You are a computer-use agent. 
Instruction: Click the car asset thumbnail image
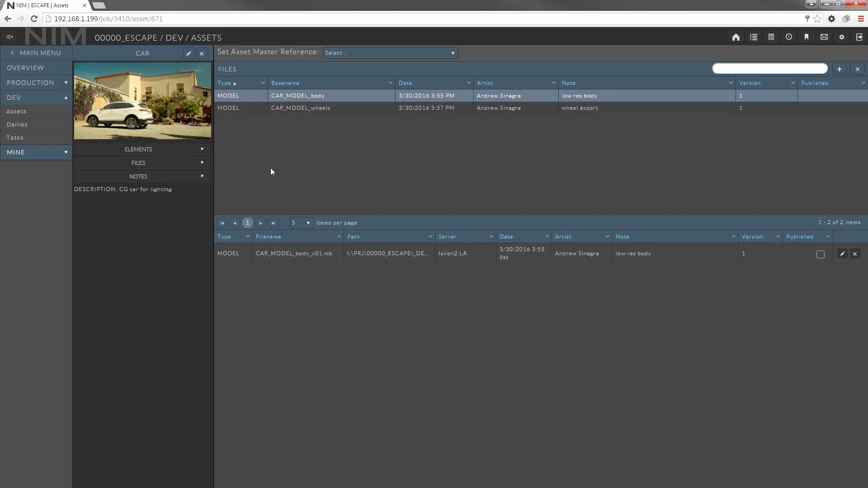coord(142,101)
